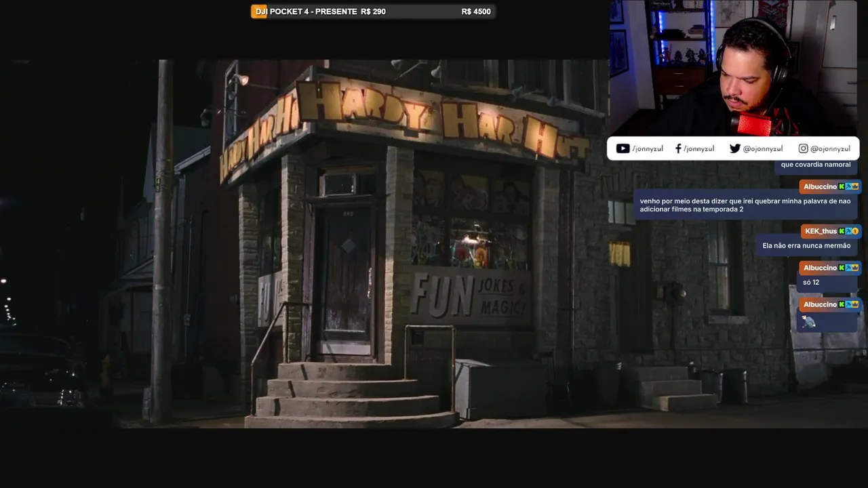868x488 pixels.
Task: Click the Facebook icon in the social bar
Action: point(678,148)
